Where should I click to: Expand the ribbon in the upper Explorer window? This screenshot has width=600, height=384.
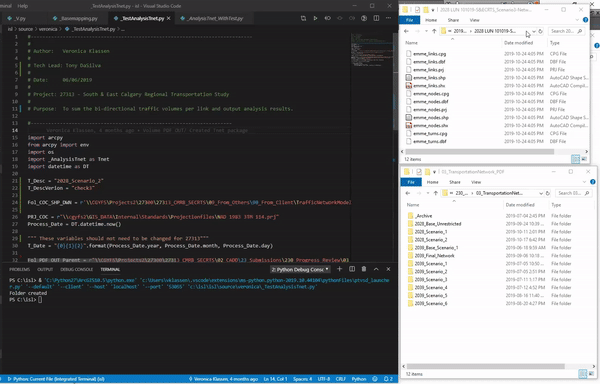click(x=577, y=20)
